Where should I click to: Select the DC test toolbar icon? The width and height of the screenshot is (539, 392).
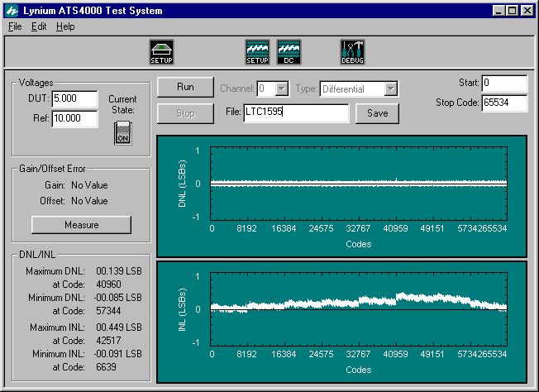click(289, 52)
